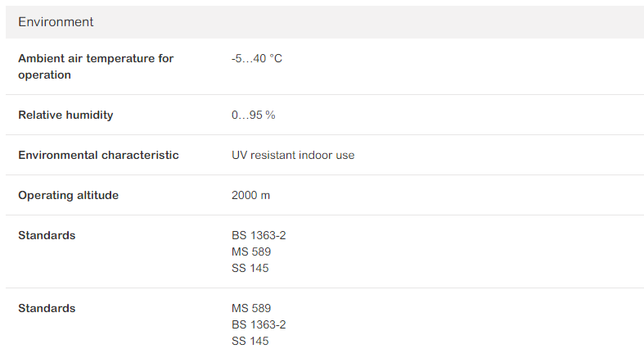Select the Environmental characteristic label

point(98,155)
